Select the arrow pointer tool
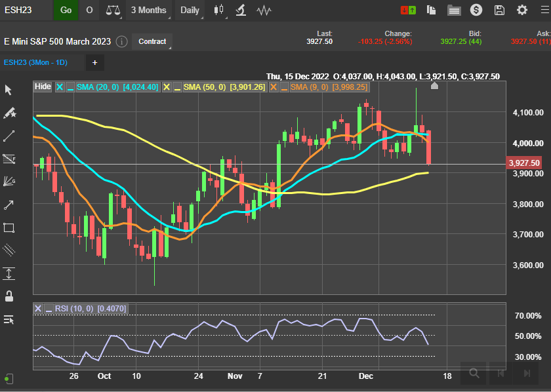Viewport: 551px width, 392px height. 9,90
